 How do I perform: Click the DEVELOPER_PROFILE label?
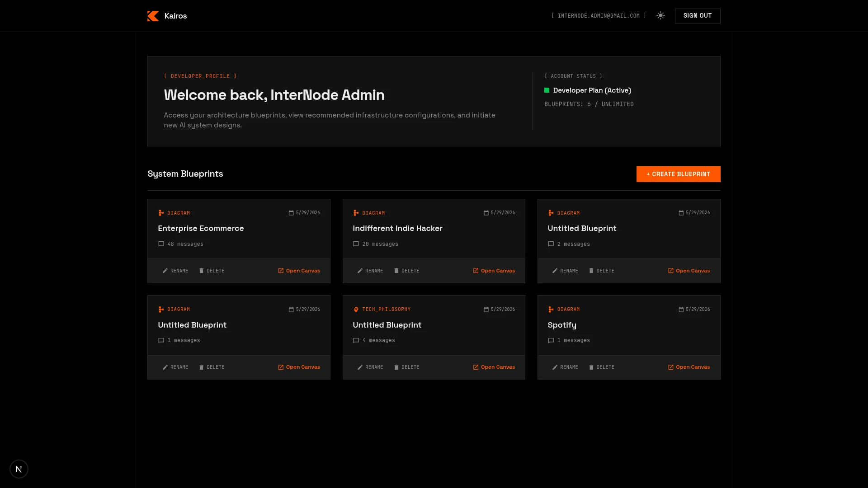pyautogui.click(x=200, y=76)
